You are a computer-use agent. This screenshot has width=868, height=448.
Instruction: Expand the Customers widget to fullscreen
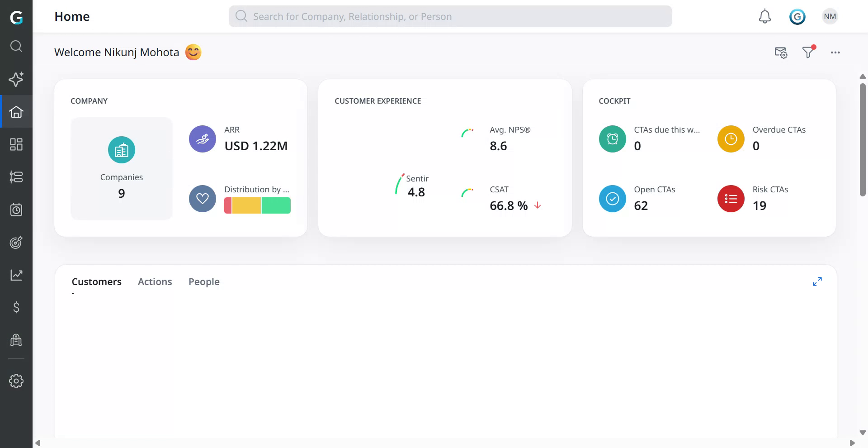(x=817, y=281)
